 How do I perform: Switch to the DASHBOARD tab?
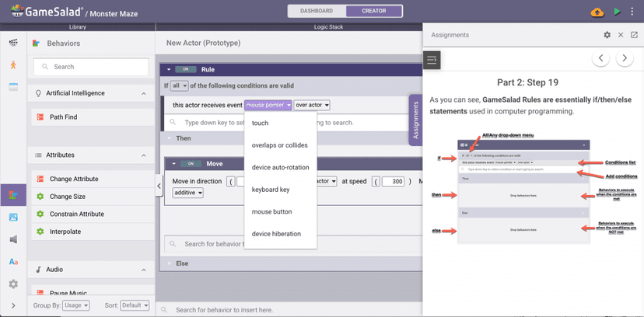click(317, 11)
